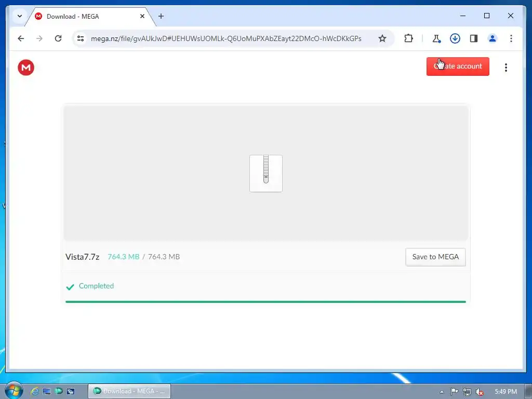Image resolution: width=532 pixels, height=399 pixels.
Task: Open the Windows Start button
Action: pos(14,391)
